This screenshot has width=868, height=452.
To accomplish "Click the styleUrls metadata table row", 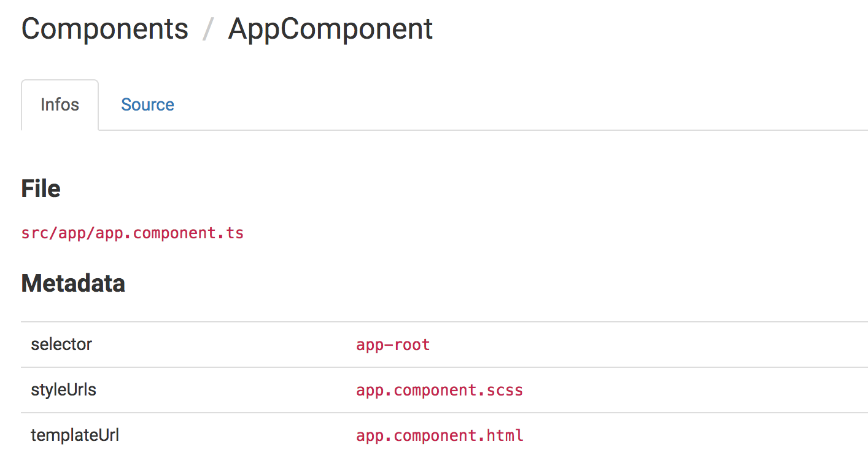I will 430,390.
